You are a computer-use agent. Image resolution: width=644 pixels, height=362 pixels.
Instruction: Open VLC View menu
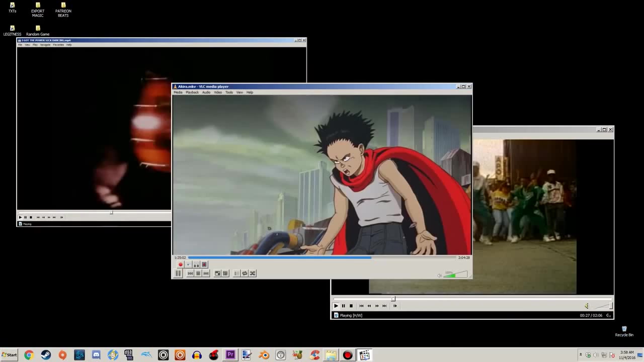point(239,93)
